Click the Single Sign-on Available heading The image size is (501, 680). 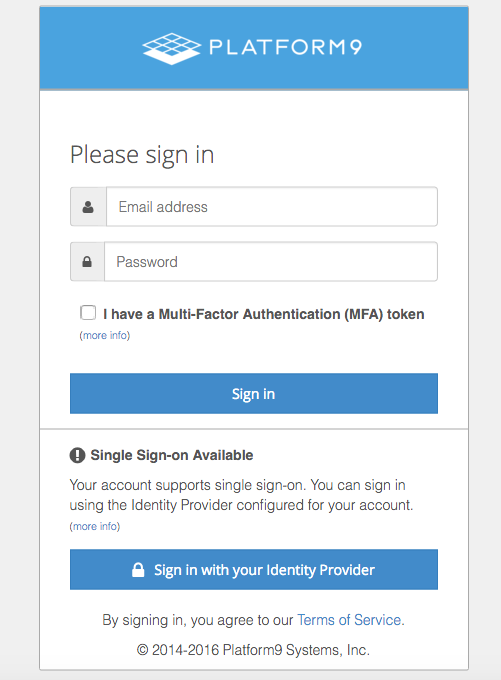(172, 455)
